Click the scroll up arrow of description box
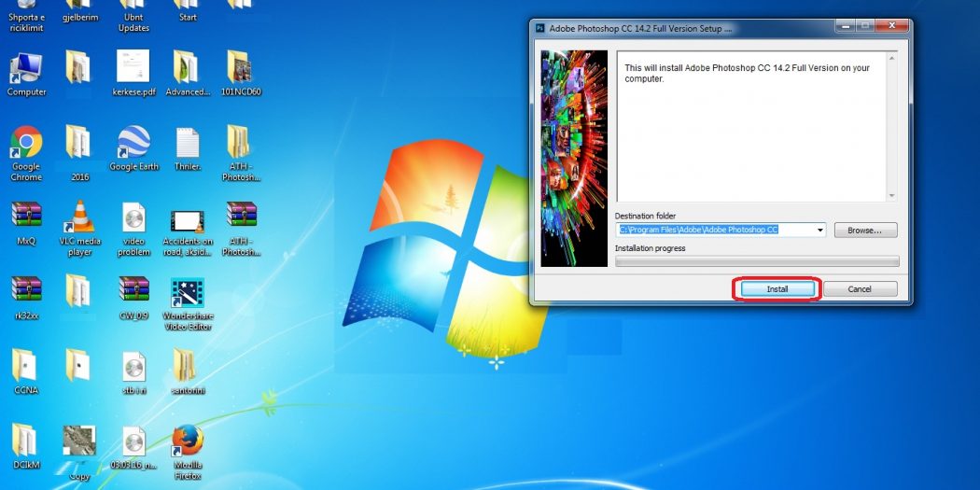980x490 pixels. pos(892,59)
